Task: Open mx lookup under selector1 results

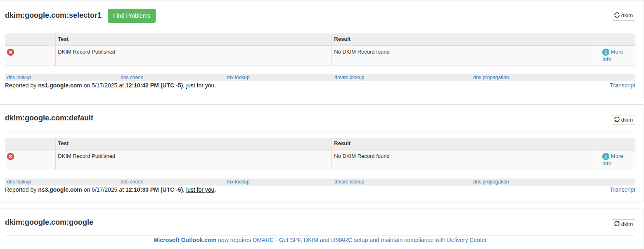Action: click(x=238, y=78)
